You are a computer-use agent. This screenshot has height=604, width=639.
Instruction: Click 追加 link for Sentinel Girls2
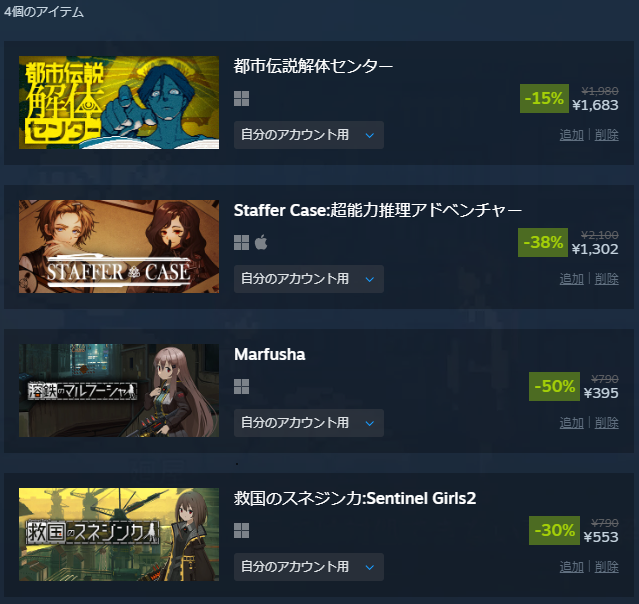pyautogui.click(x=571, y=567)
